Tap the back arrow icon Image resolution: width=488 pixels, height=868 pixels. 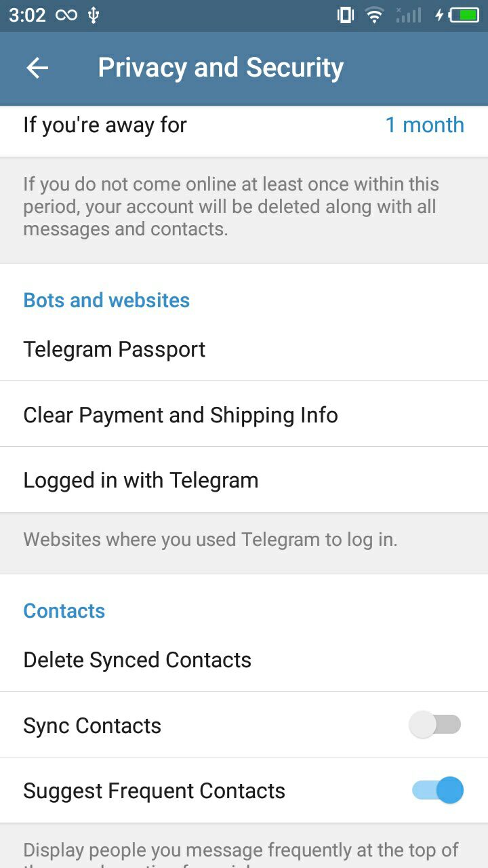point(37,68)
